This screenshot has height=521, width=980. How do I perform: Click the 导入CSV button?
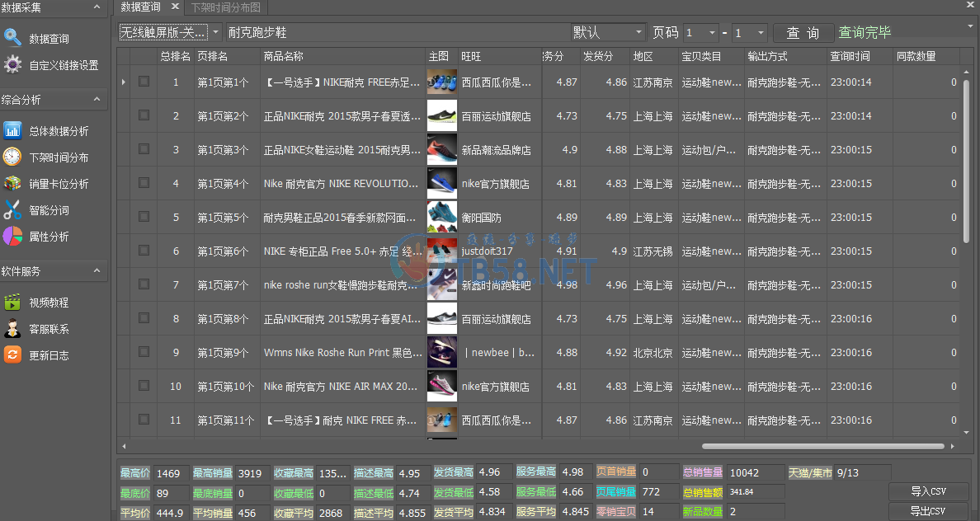(928, 491)
